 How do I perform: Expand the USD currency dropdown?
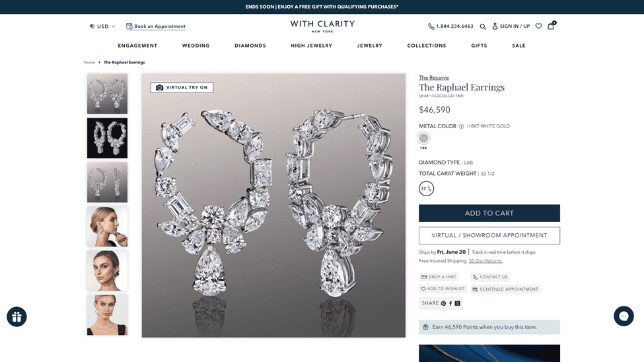[x=102, y=26]
